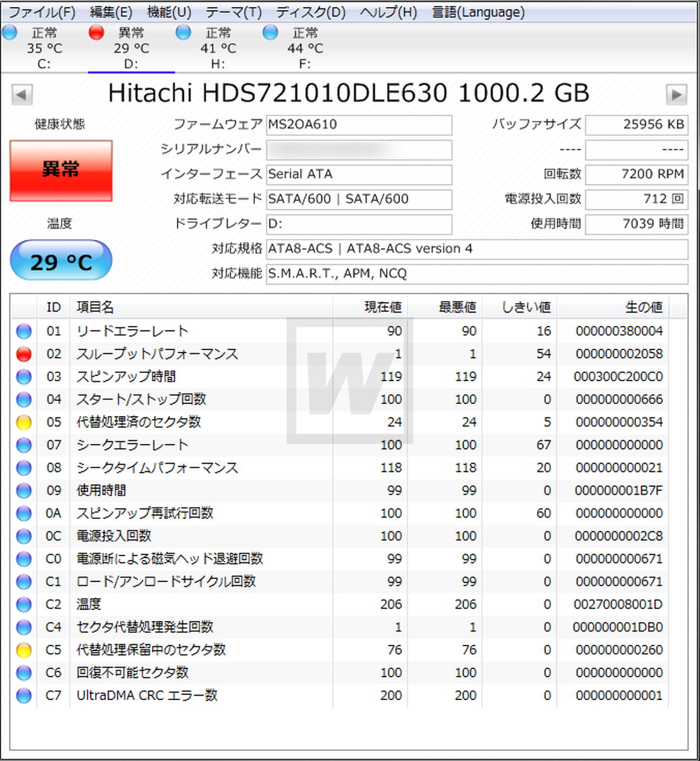Click the 電源投入回数 field 712 回
Image resolution: width=700 pixels, height=761 pixels.
pos(637,199)
